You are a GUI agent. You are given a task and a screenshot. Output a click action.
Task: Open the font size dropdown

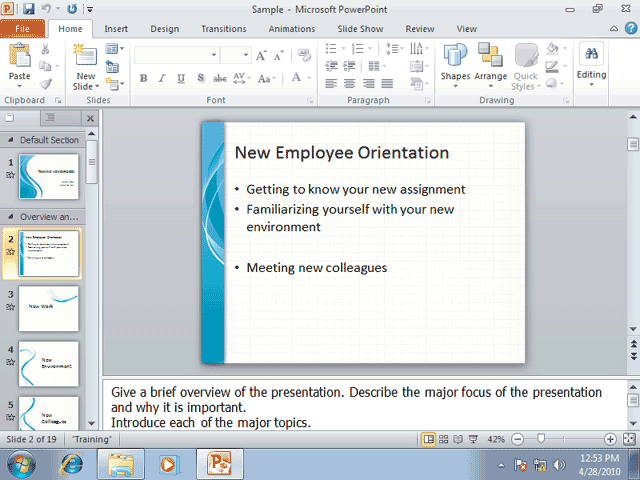[x=245, y=55]
